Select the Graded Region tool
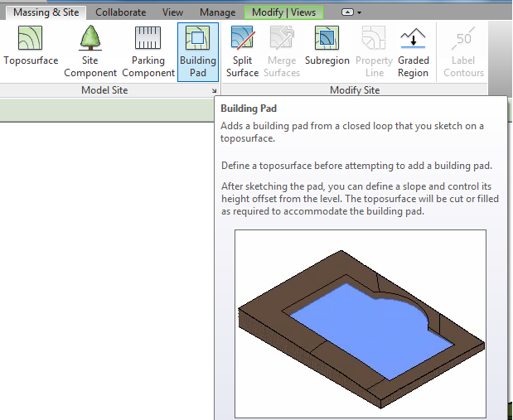Screen dimensions: 513x420 (413, 51)
